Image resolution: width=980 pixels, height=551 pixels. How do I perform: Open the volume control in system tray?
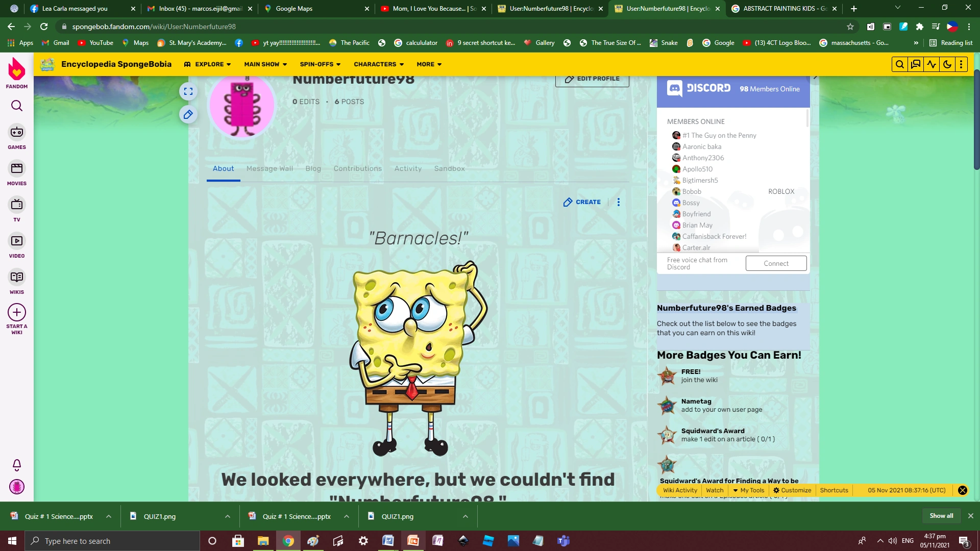tap(892, 541)
